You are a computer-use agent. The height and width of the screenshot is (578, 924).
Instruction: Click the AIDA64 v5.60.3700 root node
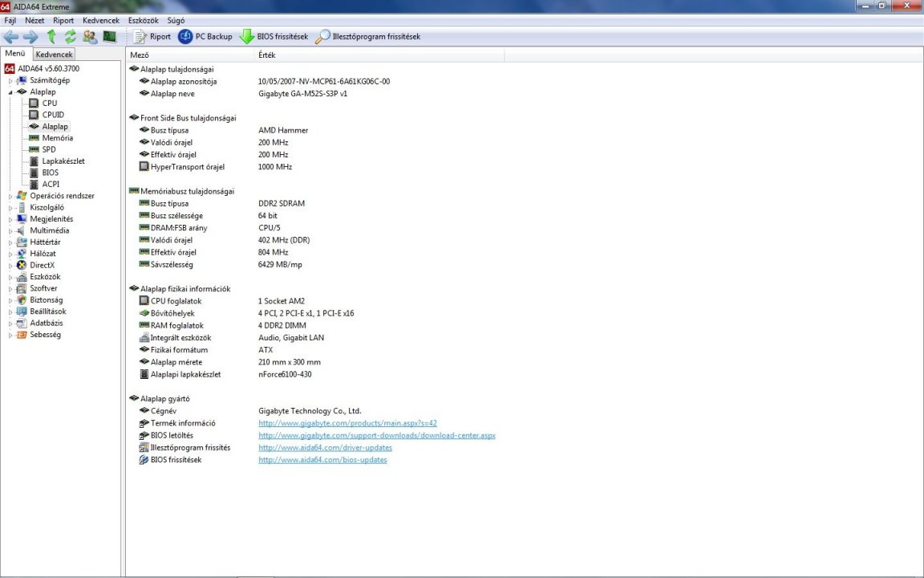click(x=48, y=68)
